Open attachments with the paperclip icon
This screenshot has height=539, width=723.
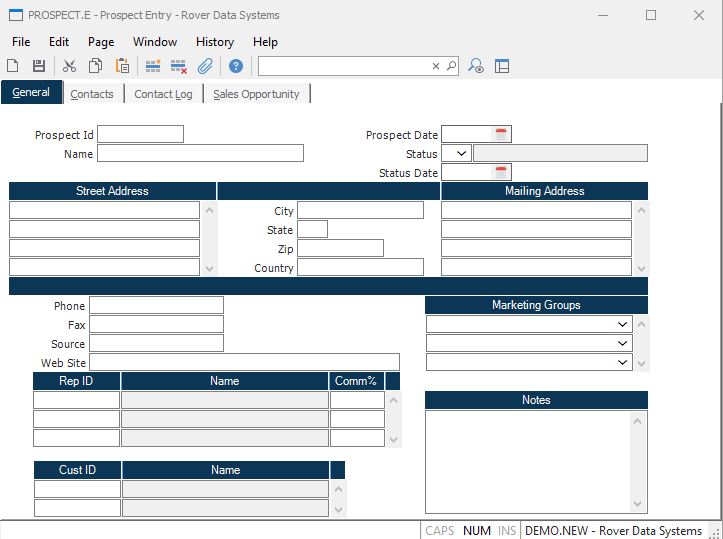coord(205,66)
